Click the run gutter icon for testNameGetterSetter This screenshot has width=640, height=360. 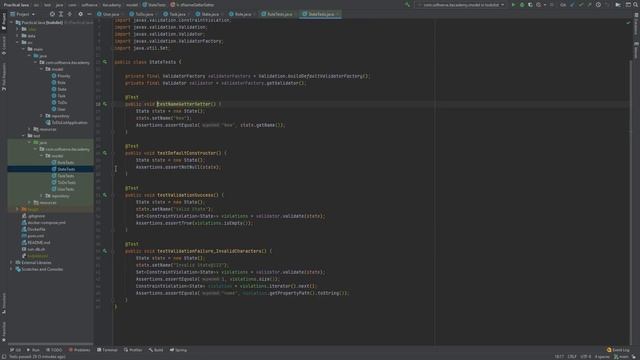click(105, 104)
